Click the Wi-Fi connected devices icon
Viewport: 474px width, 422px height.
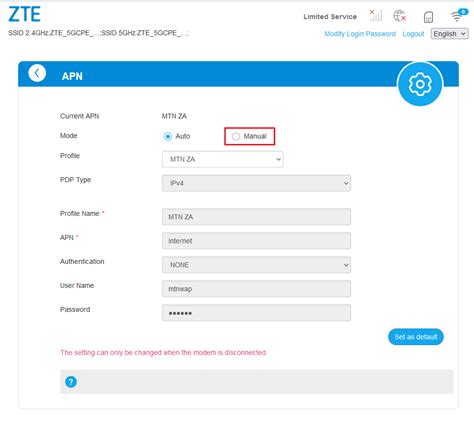[459, 15]
